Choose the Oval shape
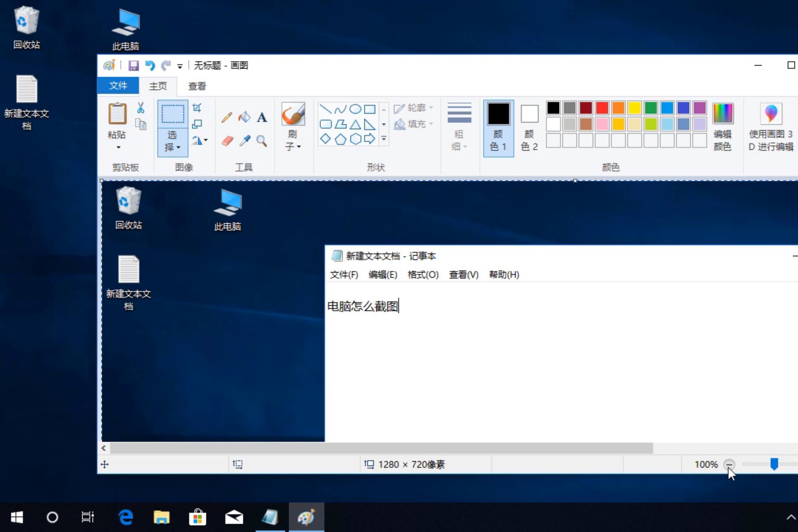The image size is (798, 532). coord(355,109)
